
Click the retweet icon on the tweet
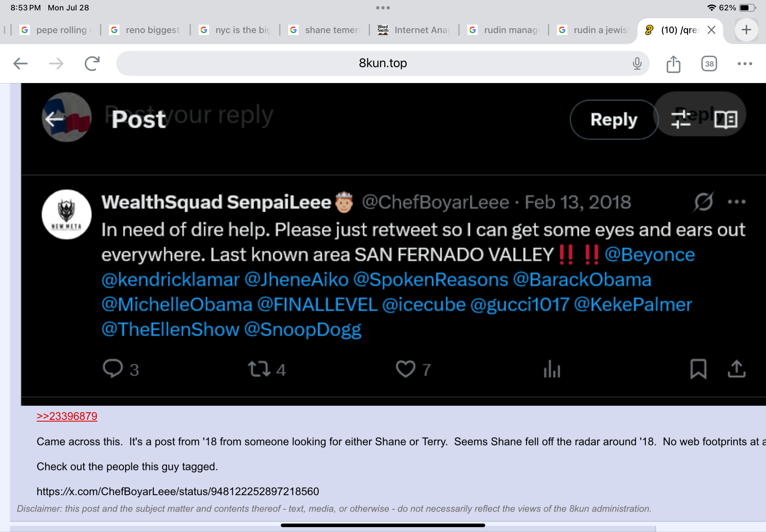259,369
